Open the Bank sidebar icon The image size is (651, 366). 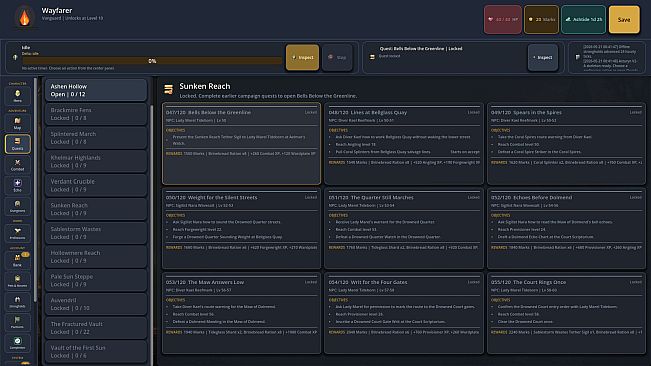tap(17, 260)
